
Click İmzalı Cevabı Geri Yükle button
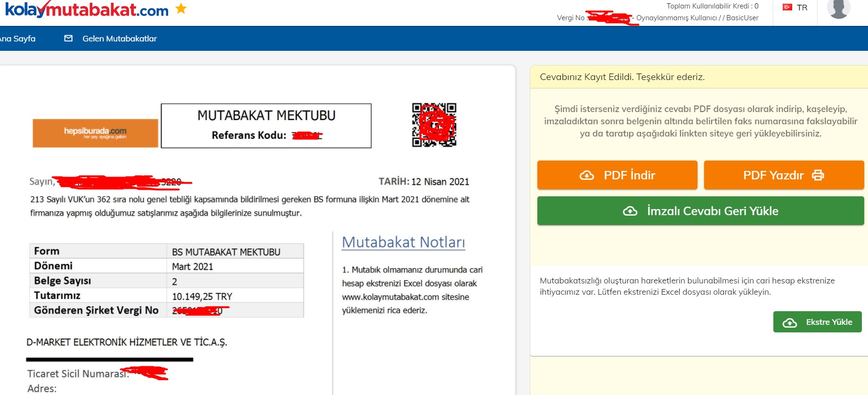tap(700, 211)
